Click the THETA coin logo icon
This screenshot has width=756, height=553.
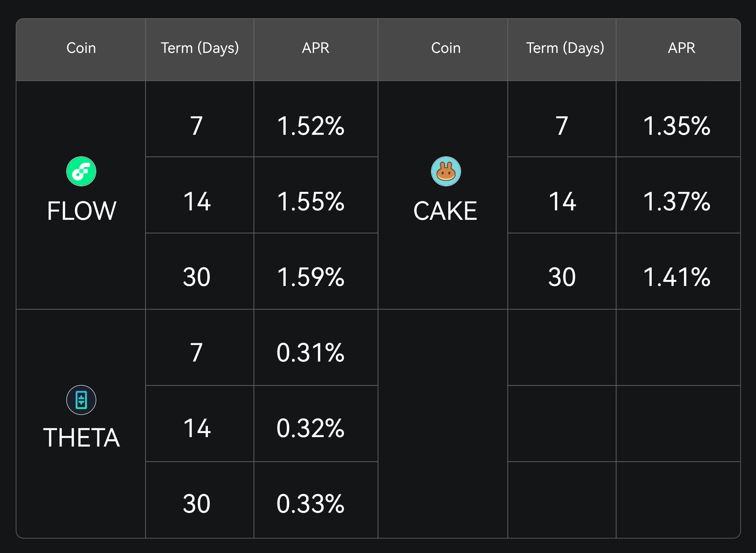click(x=81, y=400)
